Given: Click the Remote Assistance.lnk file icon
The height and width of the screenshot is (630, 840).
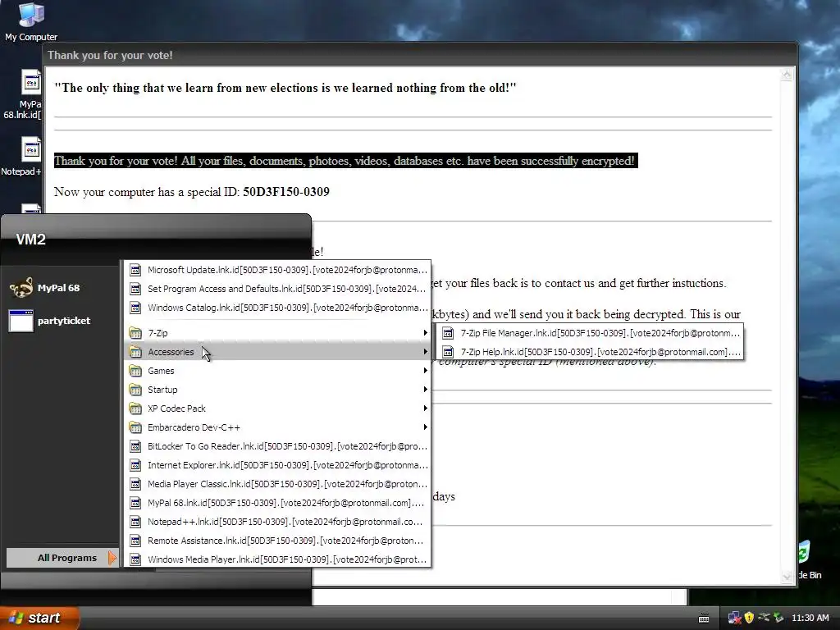Looking at the screenshot, I should (135, 541).
